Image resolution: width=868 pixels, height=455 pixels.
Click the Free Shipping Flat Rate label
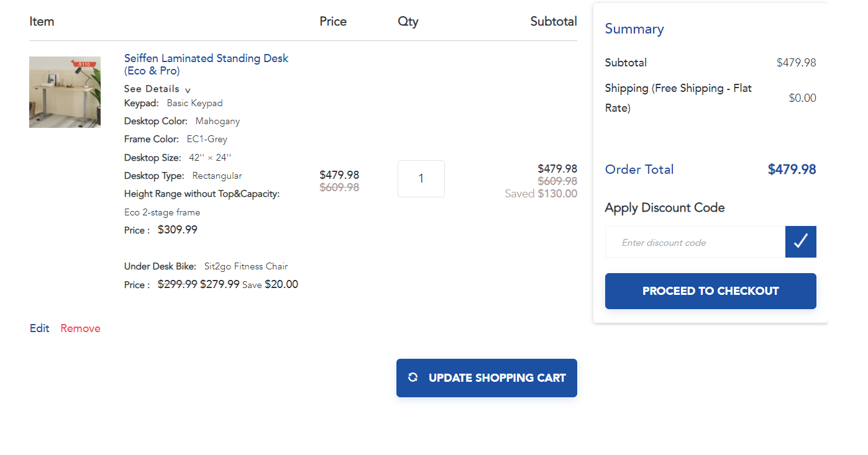click(678, 98)
